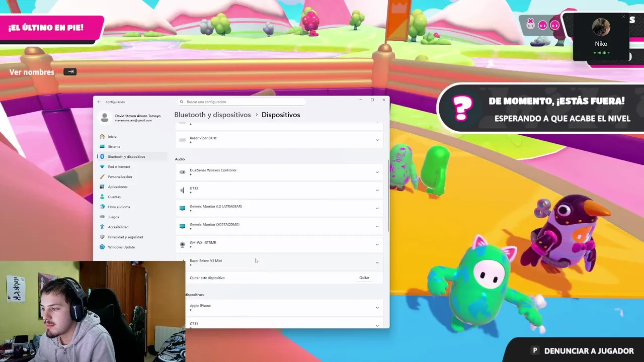
Task: Click the Quitar button for Razer Seiren
Action: click(x=364, y=278)
